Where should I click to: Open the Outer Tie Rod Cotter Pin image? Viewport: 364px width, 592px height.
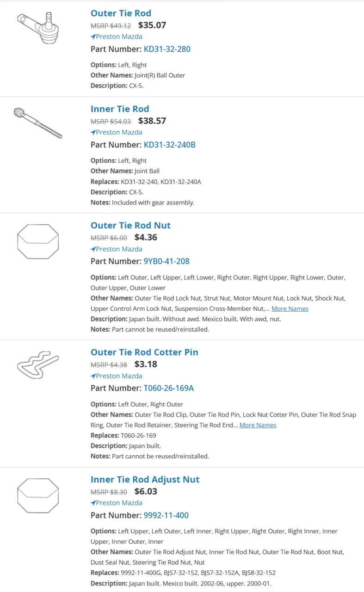[x=38, y=364]
